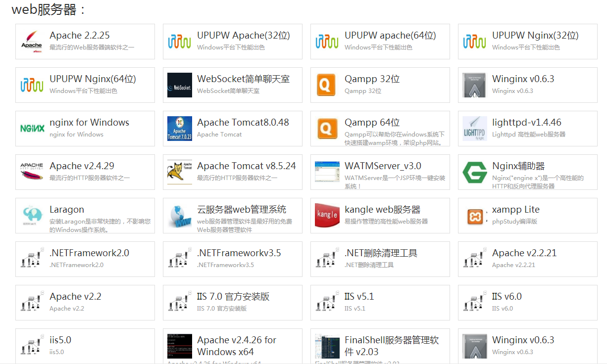Click the green hexagon Nginx辅助器 icon
This screenshot has width=607, height=364.
click(474, 172)
